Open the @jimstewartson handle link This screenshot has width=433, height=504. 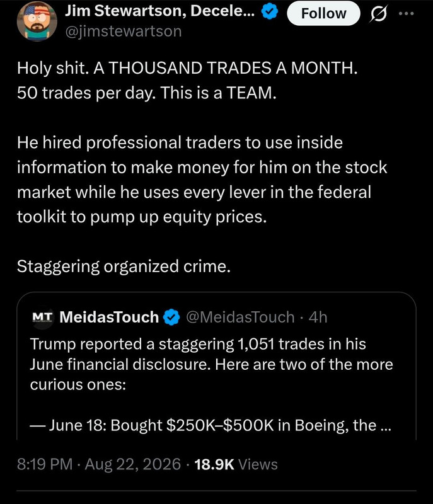coord(124,31)
